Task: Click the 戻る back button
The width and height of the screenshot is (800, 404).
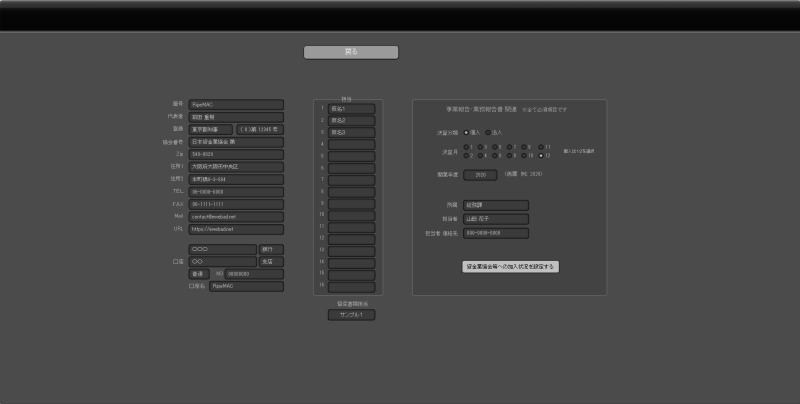Action: (x=351, y=52)
